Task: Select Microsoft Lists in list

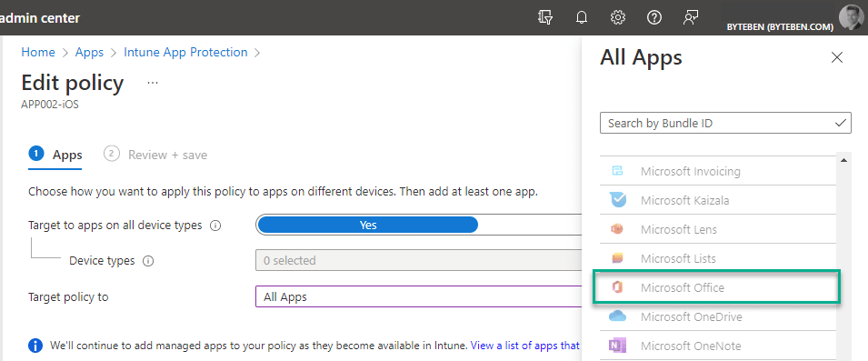Action: tap(718, 258)
